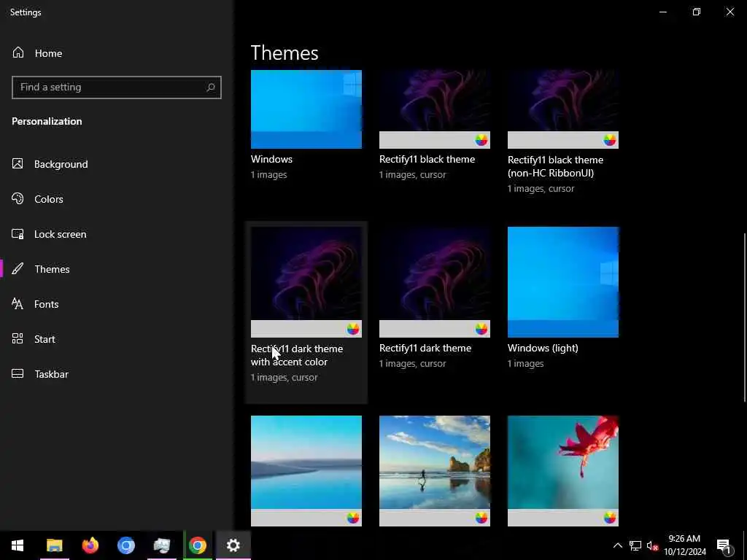Open Google Chrome from taskbar
The height and width of the screenshot is (560, 747).
coord(198,545)
